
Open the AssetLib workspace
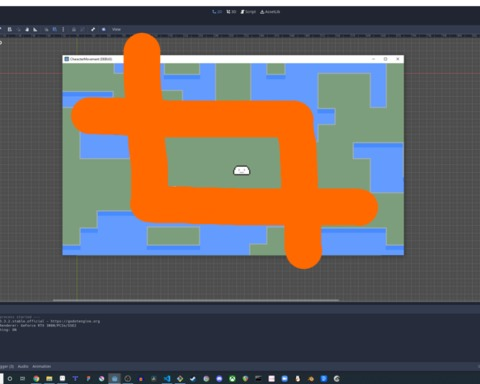(270, 12)
